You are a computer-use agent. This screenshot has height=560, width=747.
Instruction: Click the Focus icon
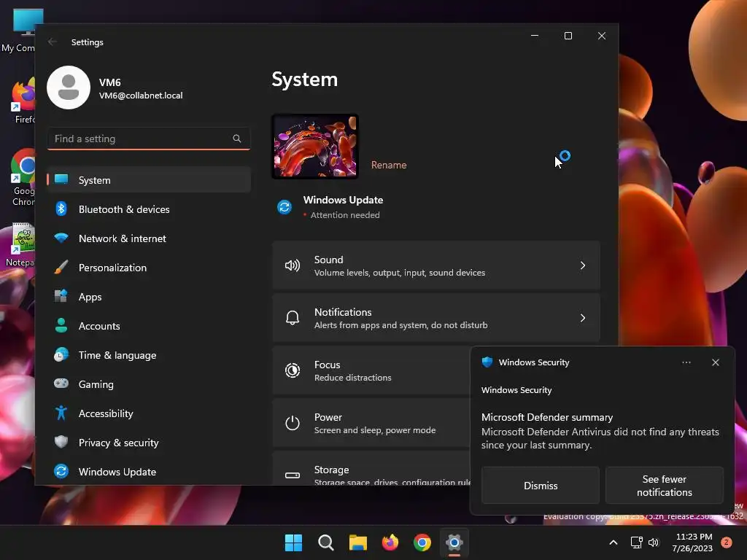(292, 370)
